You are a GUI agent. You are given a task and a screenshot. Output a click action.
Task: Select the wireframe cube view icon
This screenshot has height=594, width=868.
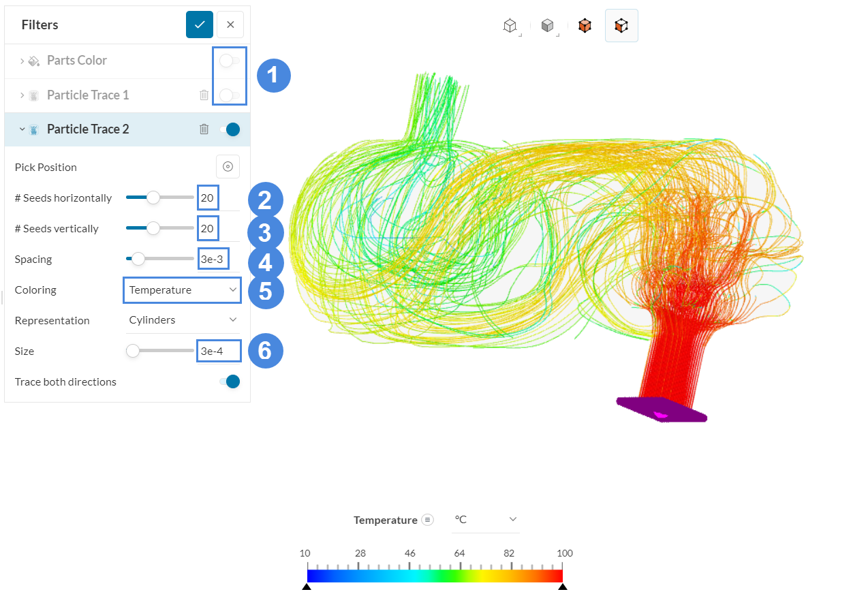tap(510, 26)
